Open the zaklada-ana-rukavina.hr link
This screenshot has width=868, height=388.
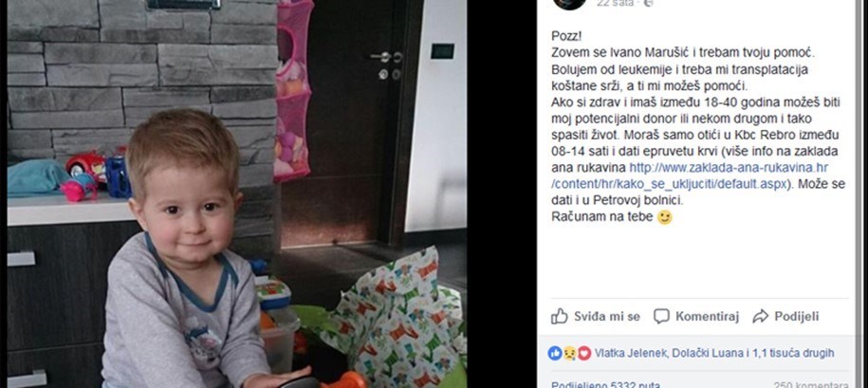click(x=729, y=168)
